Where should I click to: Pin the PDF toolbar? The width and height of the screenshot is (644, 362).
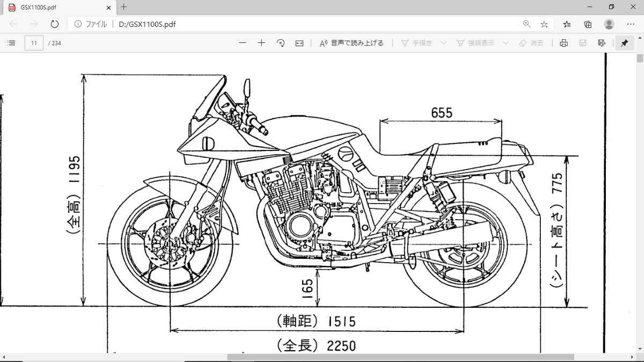624,43
